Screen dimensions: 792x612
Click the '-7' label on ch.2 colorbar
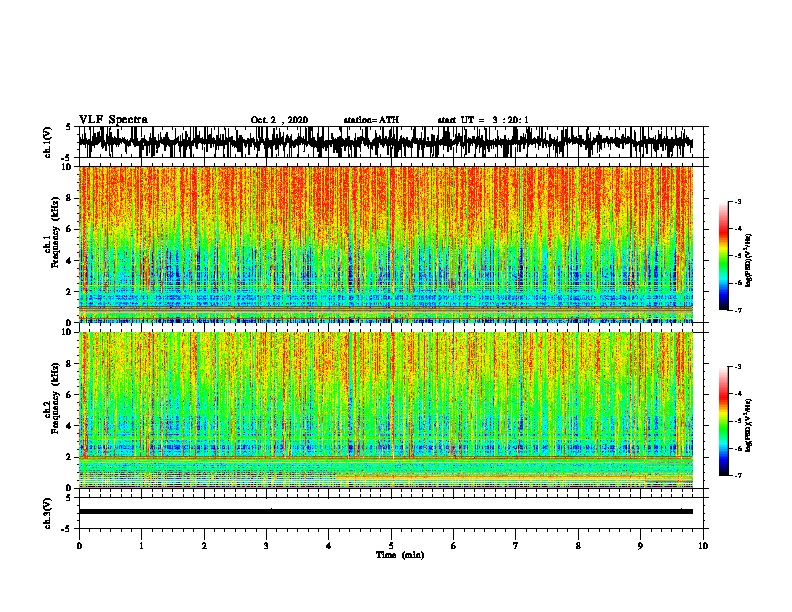tap(737, 475)
